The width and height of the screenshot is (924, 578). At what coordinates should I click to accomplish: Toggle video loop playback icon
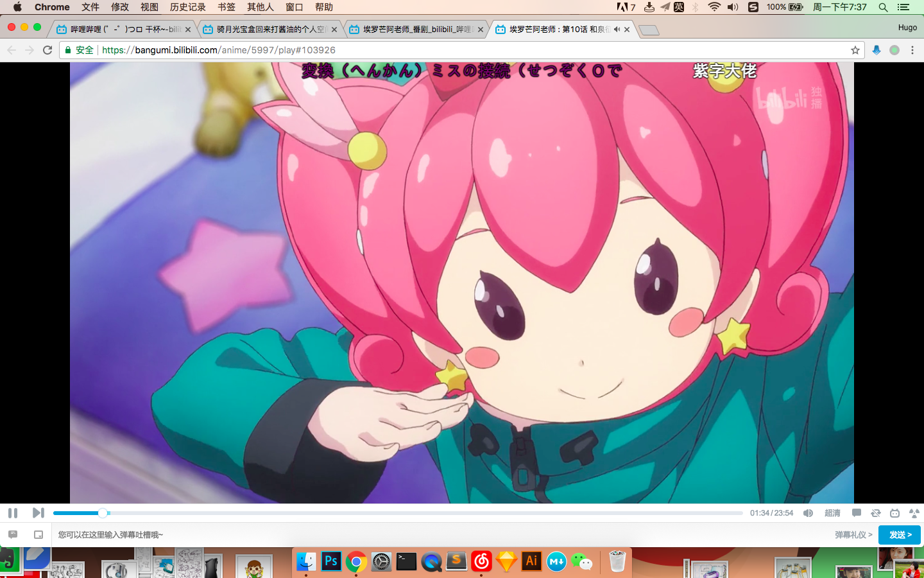click(x=875, y=512)
